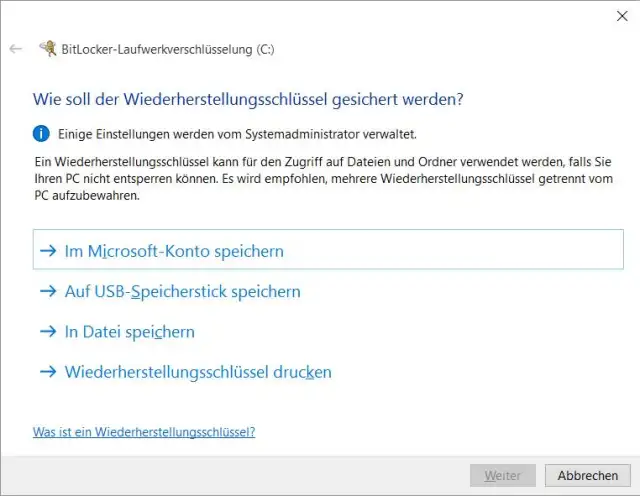Viewport: 640px width, 496px height.
Task: Click the back arrow in the header
Action: (x=15, y=48)
